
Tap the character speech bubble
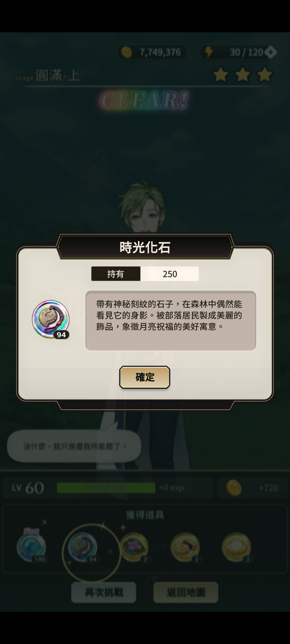74,446
